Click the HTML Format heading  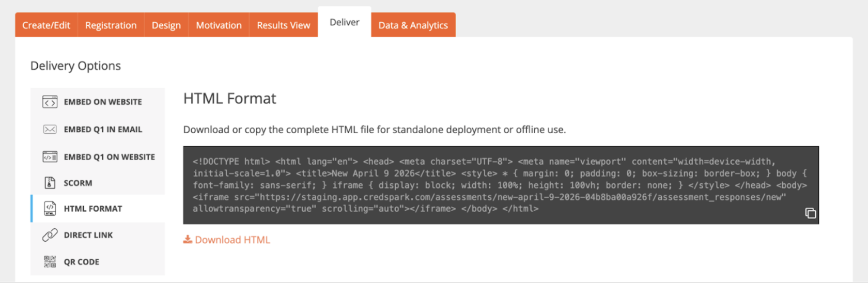tap(229, 98)
